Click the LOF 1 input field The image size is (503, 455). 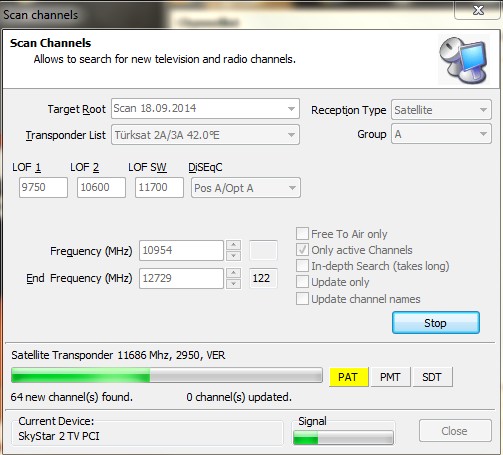pyautogui.click(x=43, y=187)
